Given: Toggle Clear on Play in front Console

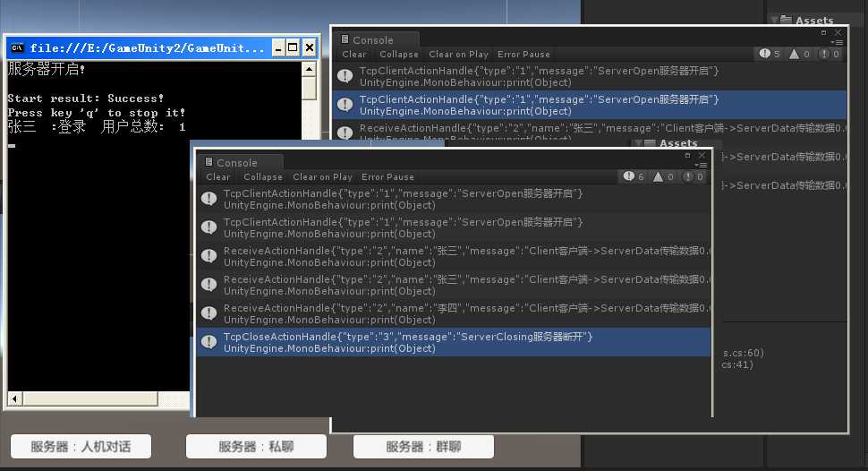Looking at the screenshot, I should pos(322,176).
